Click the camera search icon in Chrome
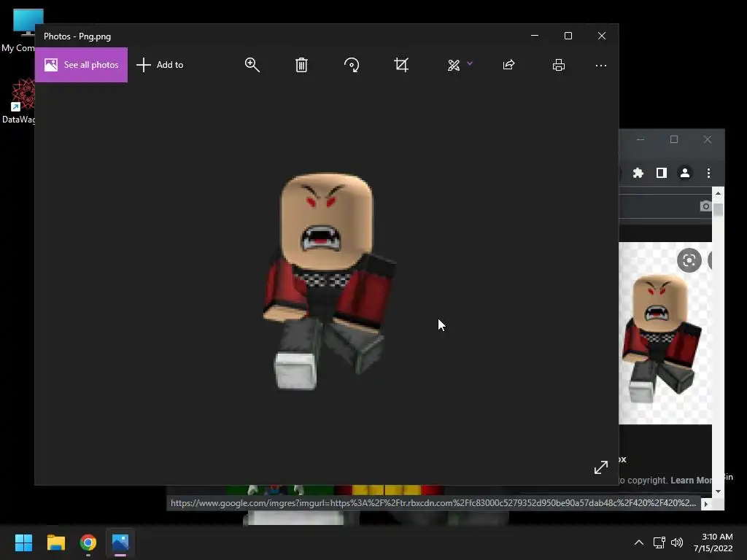747x560 pixels. pos(705,206)
